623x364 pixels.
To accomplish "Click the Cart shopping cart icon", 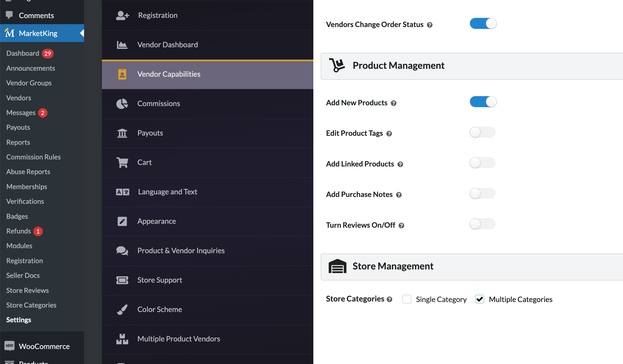I will point(122,163).
